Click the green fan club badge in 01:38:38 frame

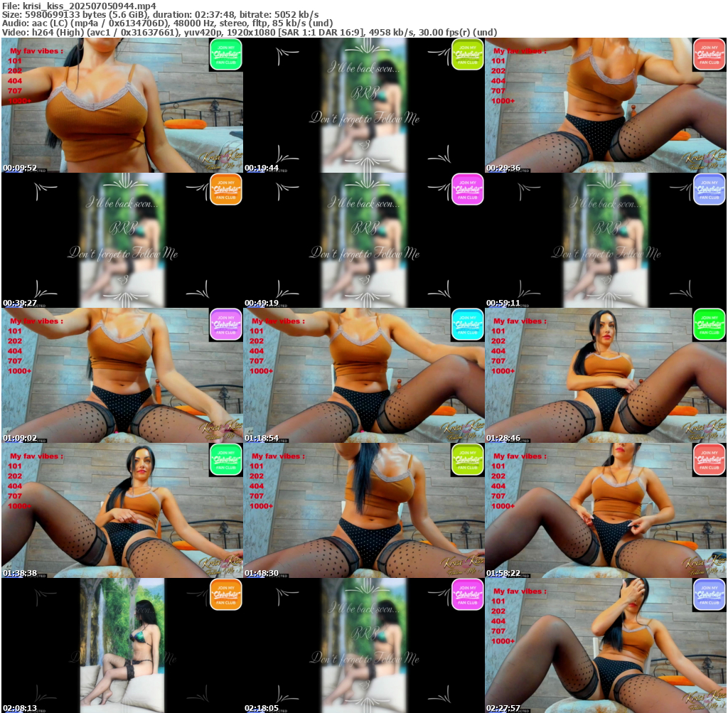click(225, 460)
